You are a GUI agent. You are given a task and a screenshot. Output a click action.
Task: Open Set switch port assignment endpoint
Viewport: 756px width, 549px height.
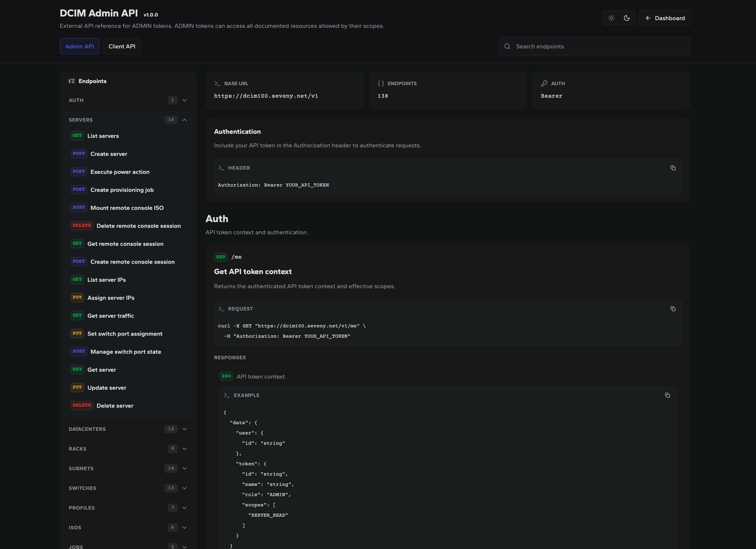128,334
